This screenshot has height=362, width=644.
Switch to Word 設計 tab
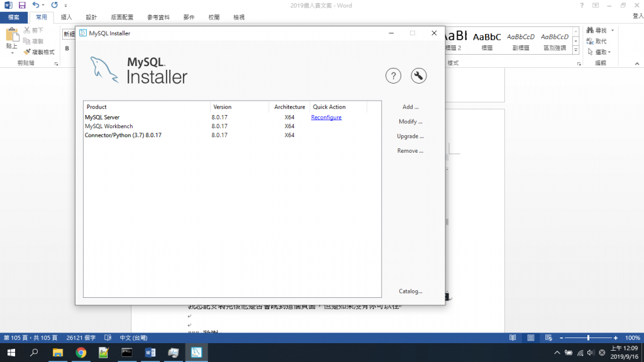click(91, 17)
